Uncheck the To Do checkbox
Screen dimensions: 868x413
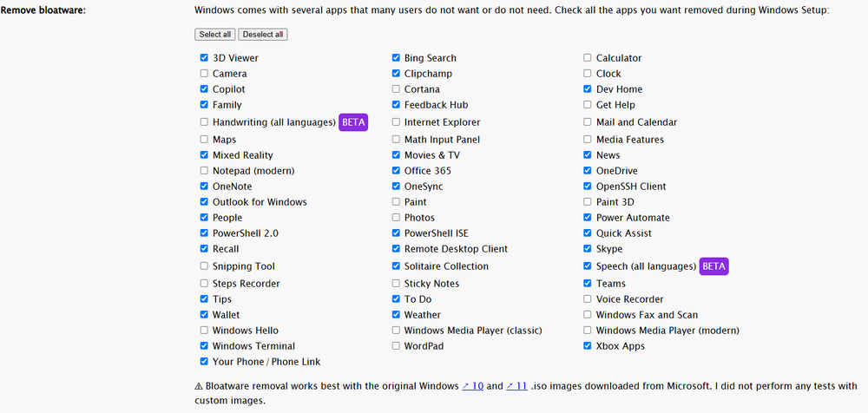click(396, 299)
